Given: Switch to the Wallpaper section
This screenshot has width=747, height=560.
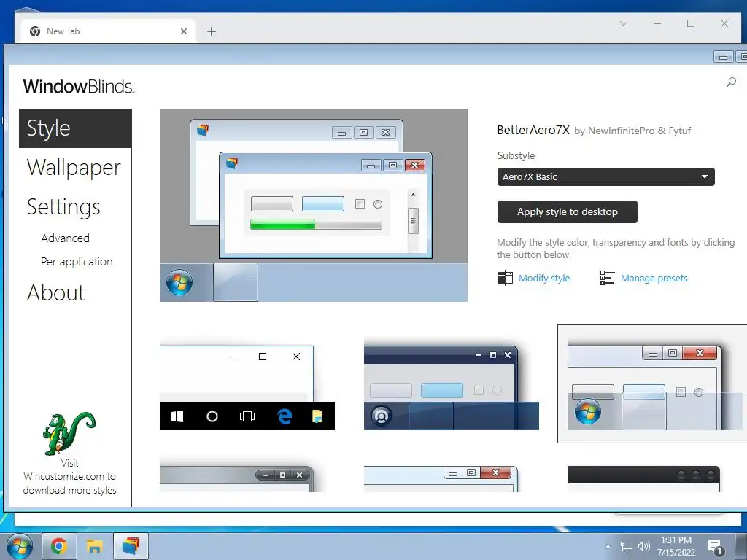Looking at the screenshot, I should [x=74, y=168].
